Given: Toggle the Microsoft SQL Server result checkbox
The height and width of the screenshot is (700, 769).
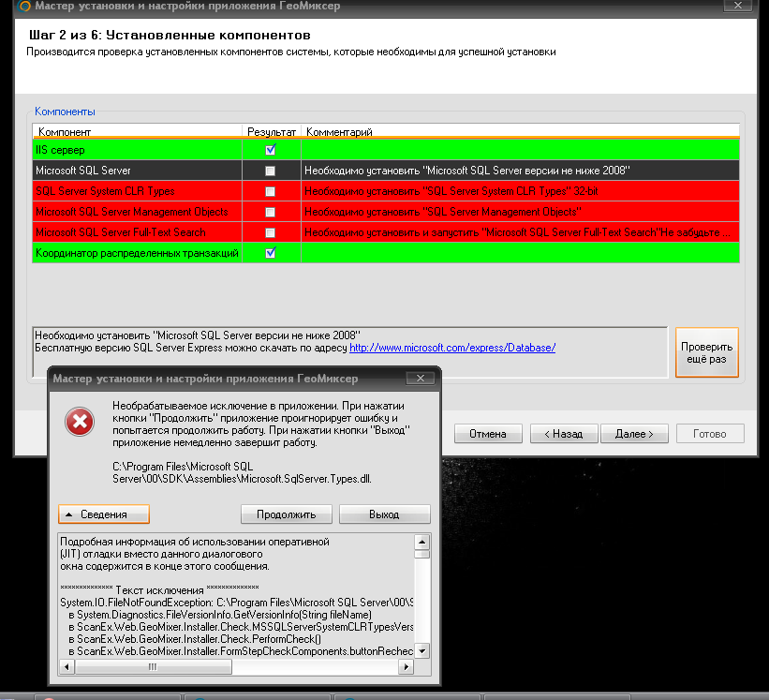Looking at the screenshot, I should click(271, 171).
